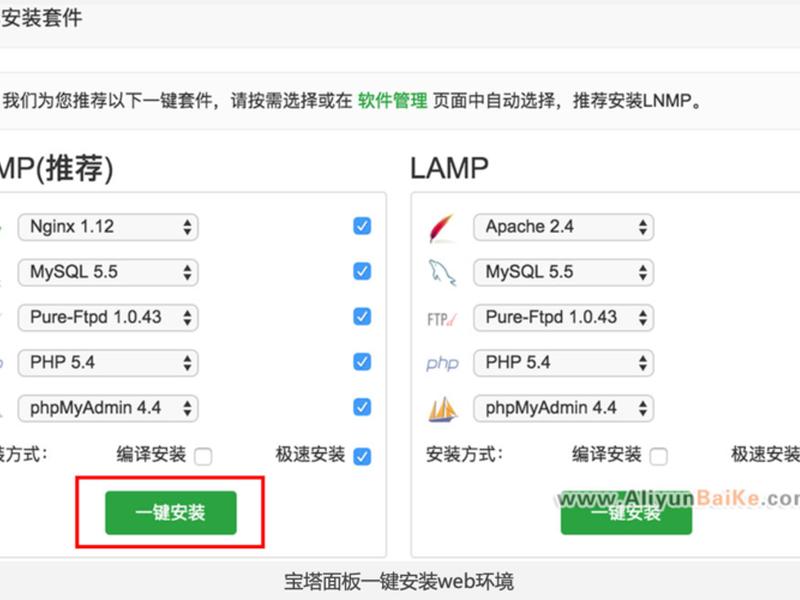This screenshot has height=600, width=800.
Task: Open the Nginx 1.12 version dropdown
Action: (108, 227)
